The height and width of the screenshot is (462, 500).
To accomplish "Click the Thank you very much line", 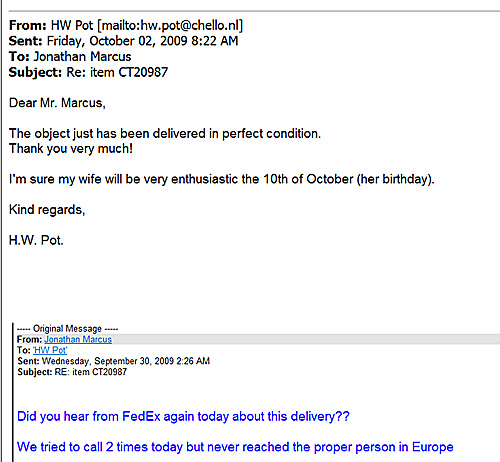I will (71, 149).
